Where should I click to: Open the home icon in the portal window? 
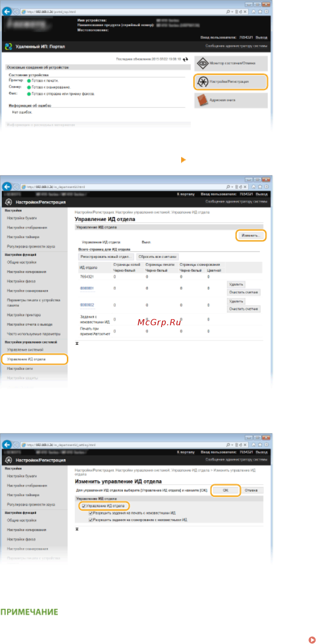tap(254, 11)
